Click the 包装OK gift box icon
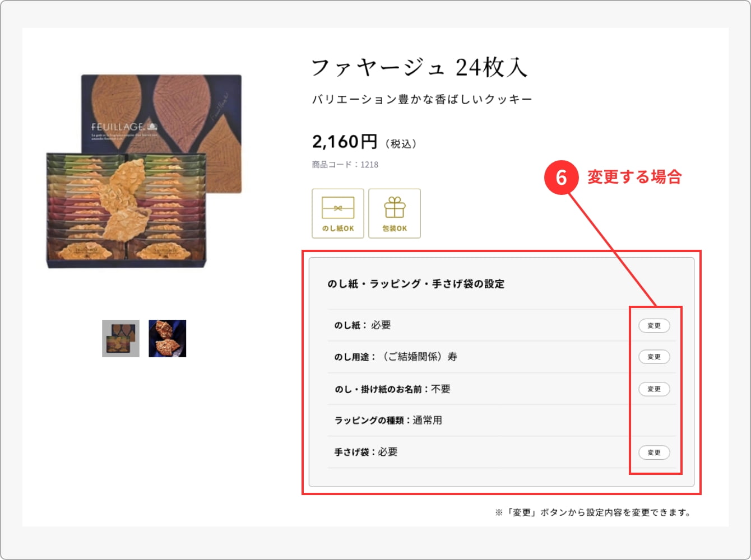The width and height of the screenshot is (751, 560). 395,213
